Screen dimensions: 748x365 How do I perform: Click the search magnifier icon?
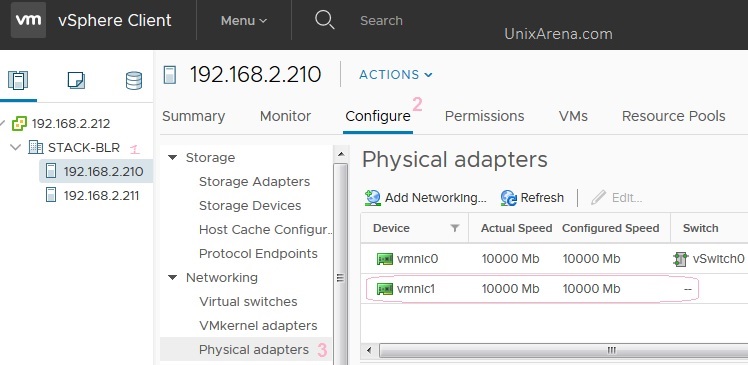tap(324, 20)
